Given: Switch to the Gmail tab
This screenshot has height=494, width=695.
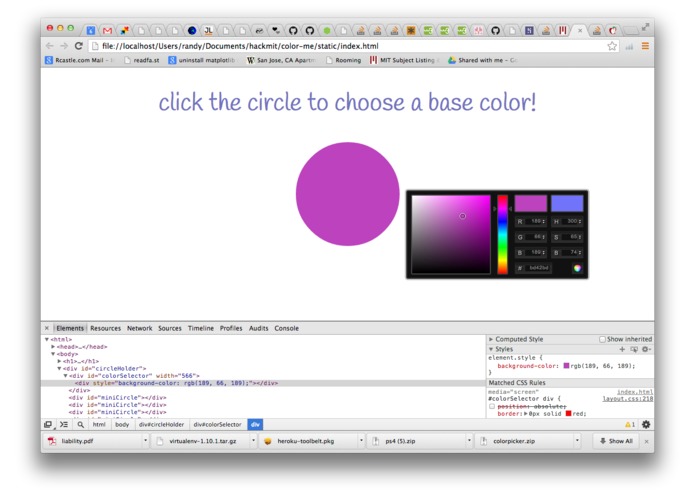Looking at the screenshot, I should click(107, 30).
